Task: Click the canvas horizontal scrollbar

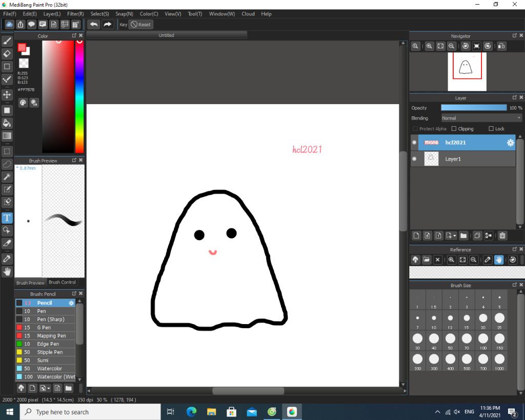Action: (x=248, y=391)
